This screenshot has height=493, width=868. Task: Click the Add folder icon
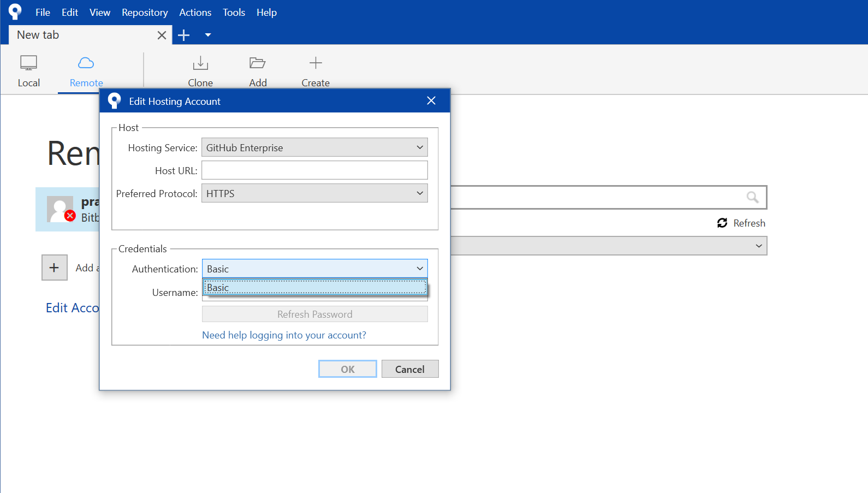258,63
